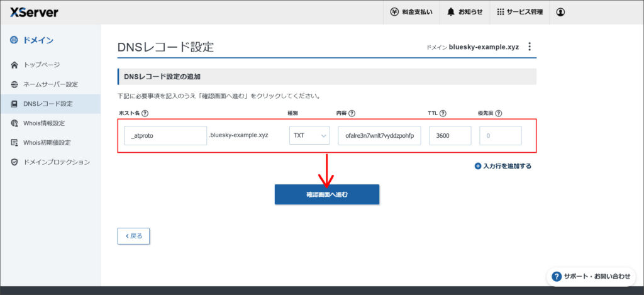Screen dimensions: 644x295
Task: Click the ドメイン globe heading
Action: [32, 40]
